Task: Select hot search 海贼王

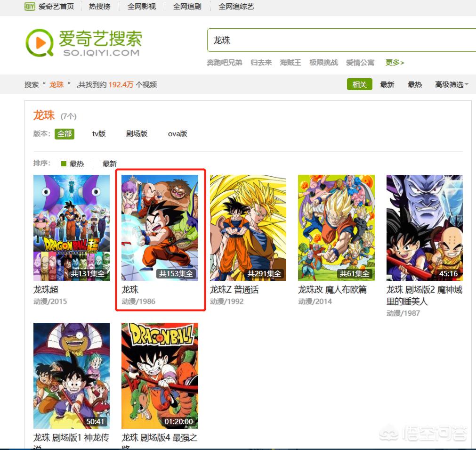Action: click(290, 63)
